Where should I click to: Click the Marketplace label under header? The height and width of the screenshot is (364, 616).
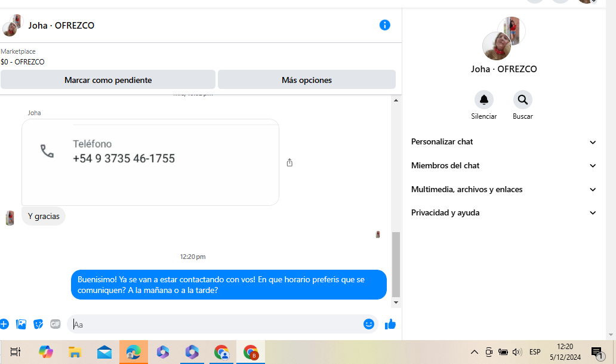tap(18, 51)
